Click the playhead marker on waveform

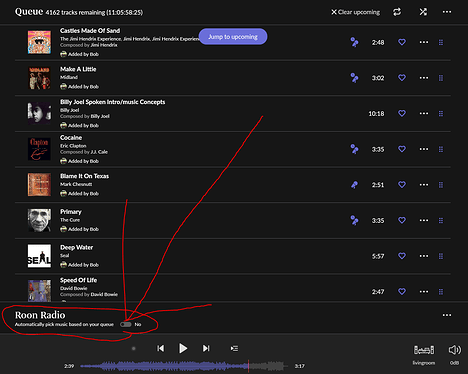point(248,366)
